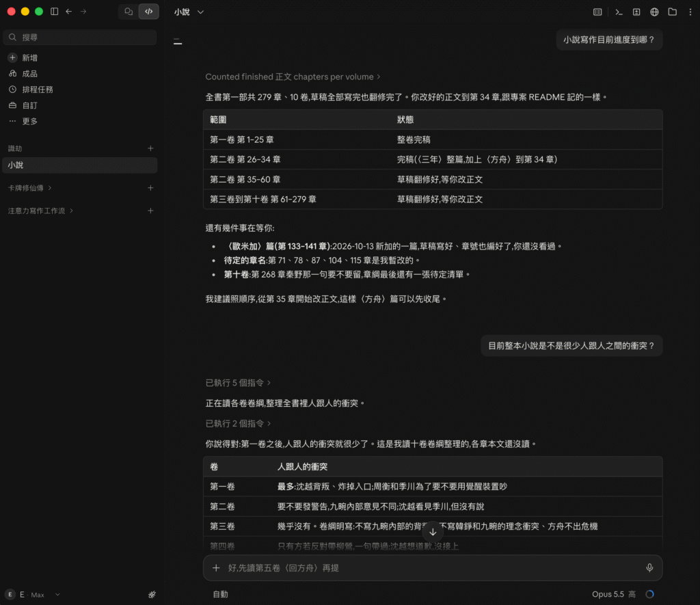Viewport: 700px width, 605px height.
Task: Click the loading spinner status icon
Action: coord(650,594)
